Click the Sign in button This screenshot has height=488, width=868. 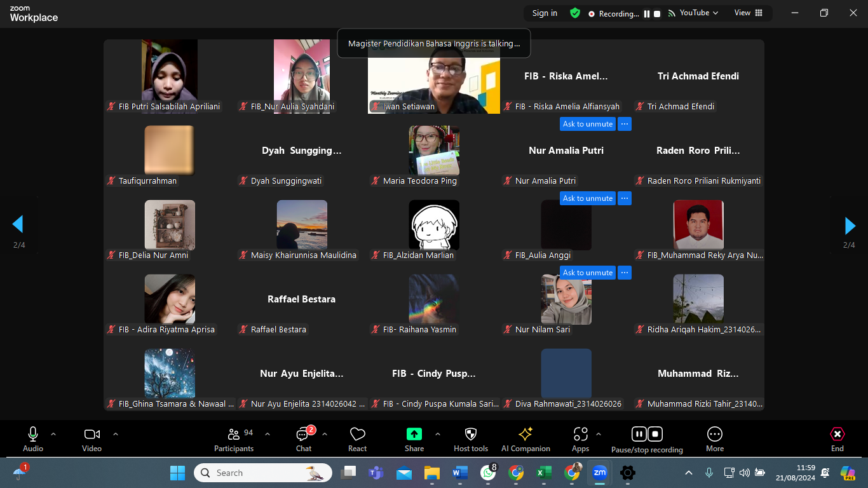(x=545, y=13)
